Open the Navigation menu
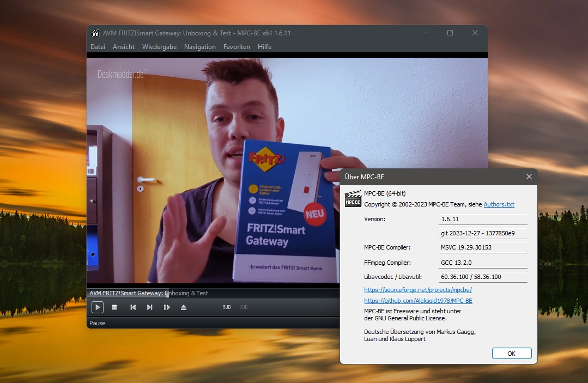This screenshot has width=588, height=383. [200, 47]
